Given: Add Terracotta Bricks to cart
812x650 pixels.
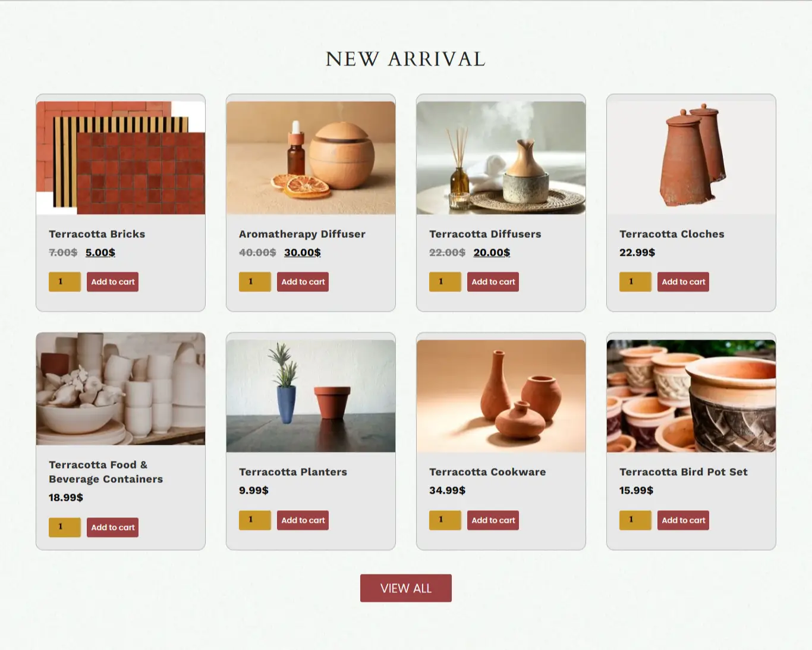Looking at the screenshot, I should (112, 282).
